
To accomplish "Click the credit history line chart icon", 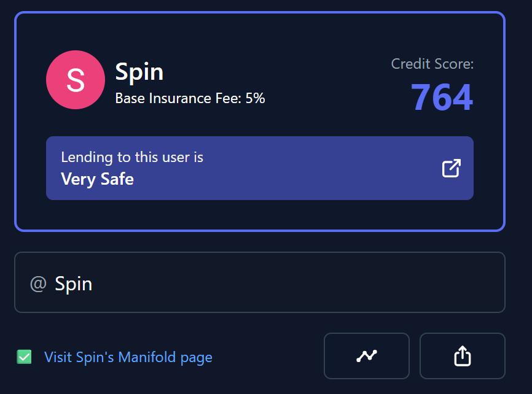I will 366,356.
